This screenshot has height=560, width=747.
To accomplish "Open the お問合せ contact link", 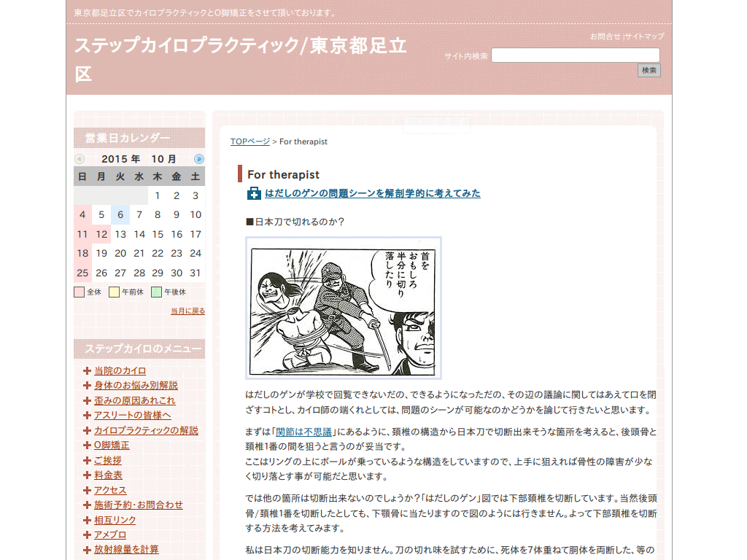I will (605, 36).
